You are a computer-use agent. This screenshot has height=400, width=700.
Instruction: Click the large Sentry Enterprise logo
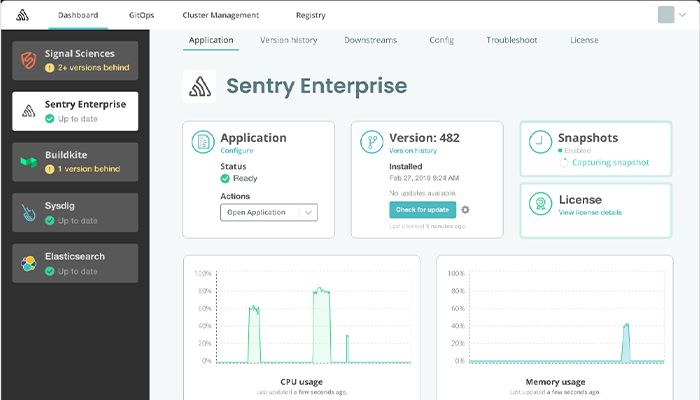tap(199, 86)
